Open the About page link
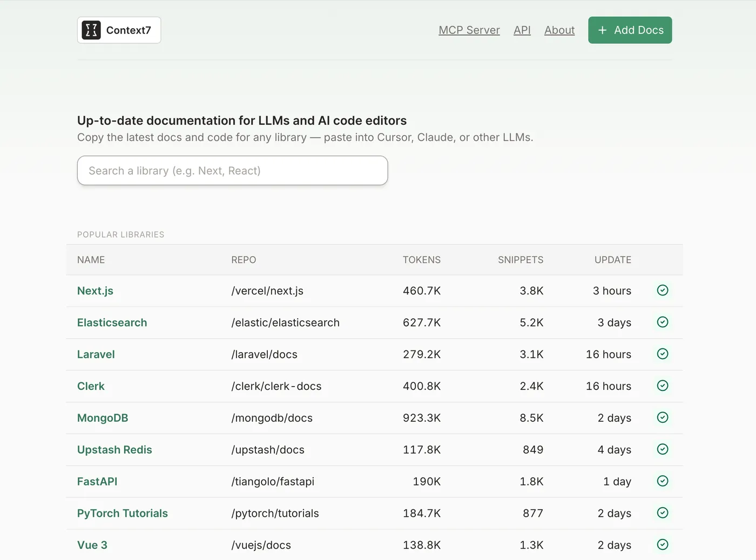Screen dimensions: 756x560 point(559,30)
